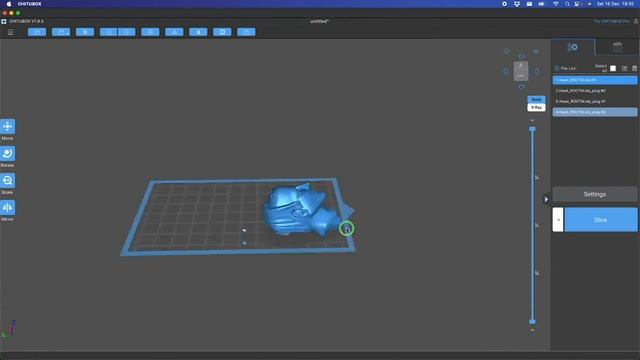The image size is (640, 360).
Task: Click the Undo toolbar button
Action: point(109,32)
